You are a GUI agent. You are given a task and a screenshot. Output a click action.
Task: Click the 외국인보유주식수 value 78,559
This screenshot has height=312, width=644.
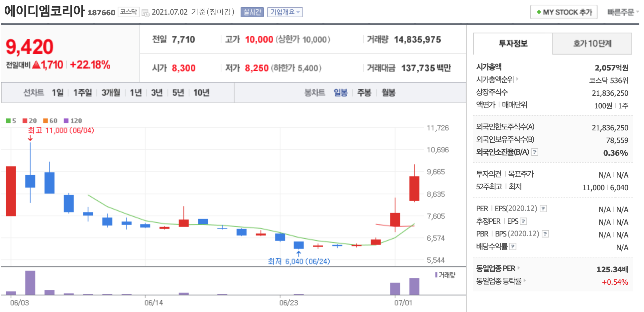pyautogui.click(x=617, y=140)
